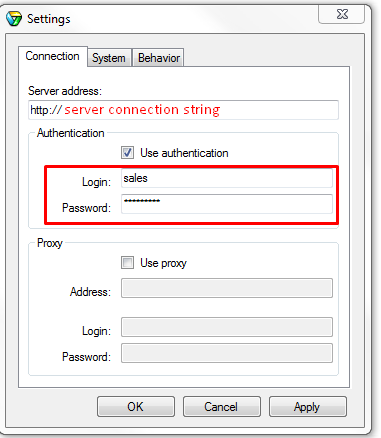Click the Proxy group box heading

point(50,243)
